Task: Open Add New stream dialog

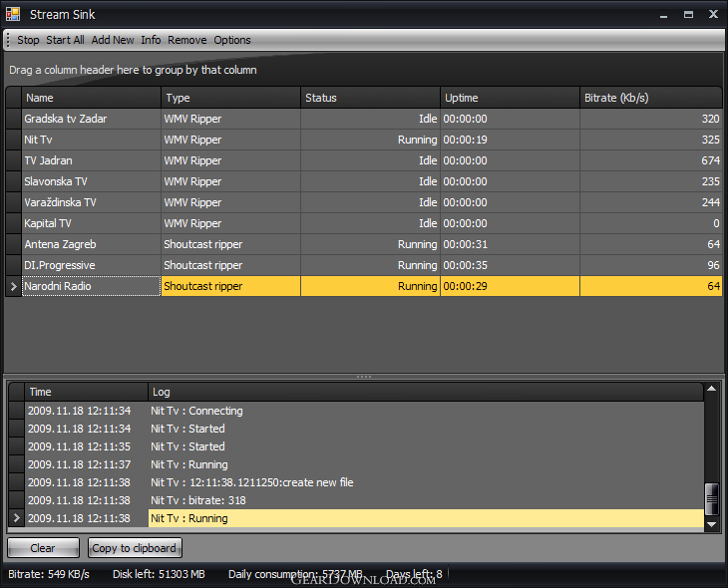Action: point(113,40)
